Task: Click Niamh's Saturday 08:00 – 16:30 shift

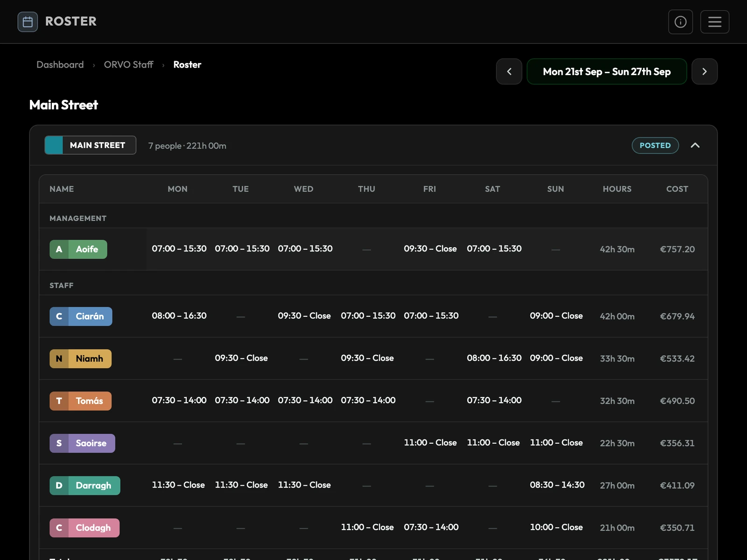Action: tap(494, 358)
